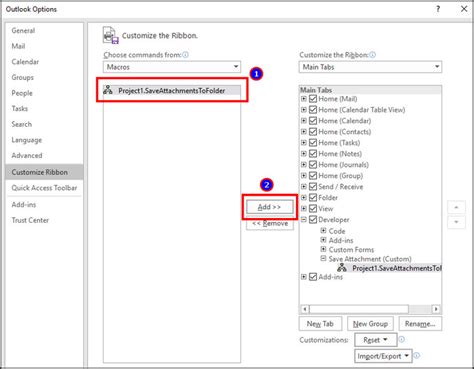
Task: Select the Customize Ribbon category
Action: click(44, 172)
